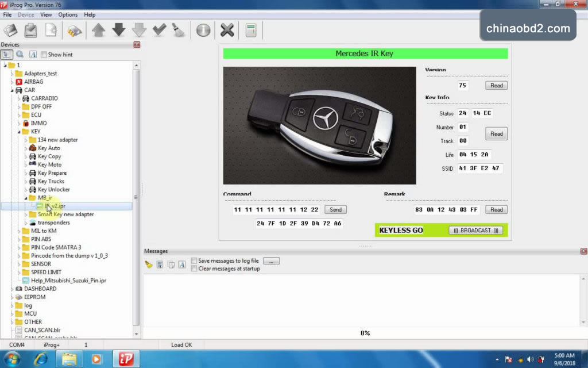This screenshot has height=368, width=588.
Task: Click the volume icon in the system tray
Action: [530, 359]
